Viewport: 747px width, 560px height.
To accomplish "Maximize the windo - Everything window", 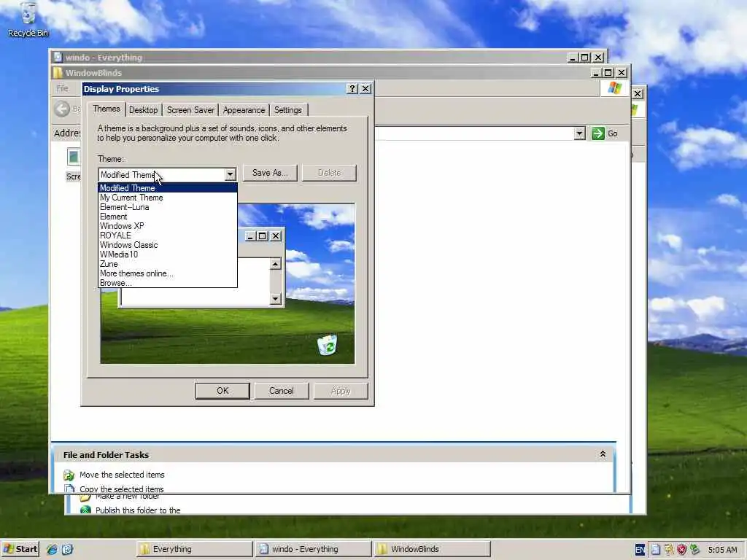I will pos(585,57).
